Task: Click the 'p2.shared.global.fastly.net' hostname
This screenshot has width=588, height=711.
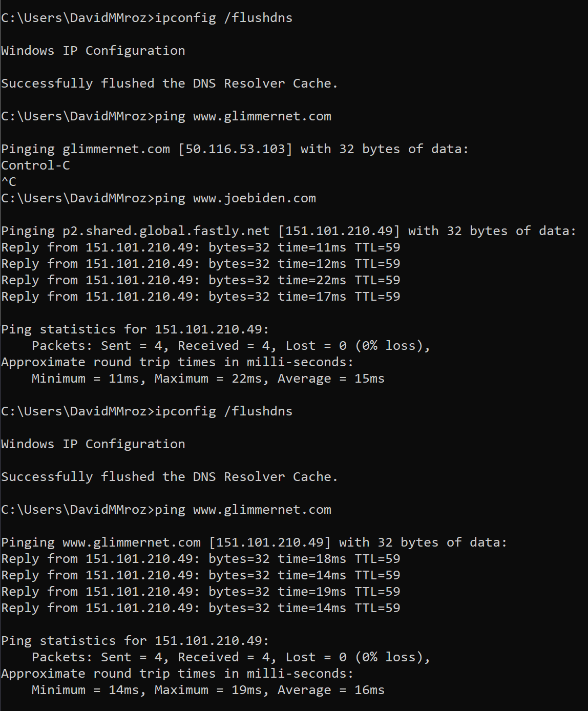Action: pyautogui.click(x=166, y=231)
